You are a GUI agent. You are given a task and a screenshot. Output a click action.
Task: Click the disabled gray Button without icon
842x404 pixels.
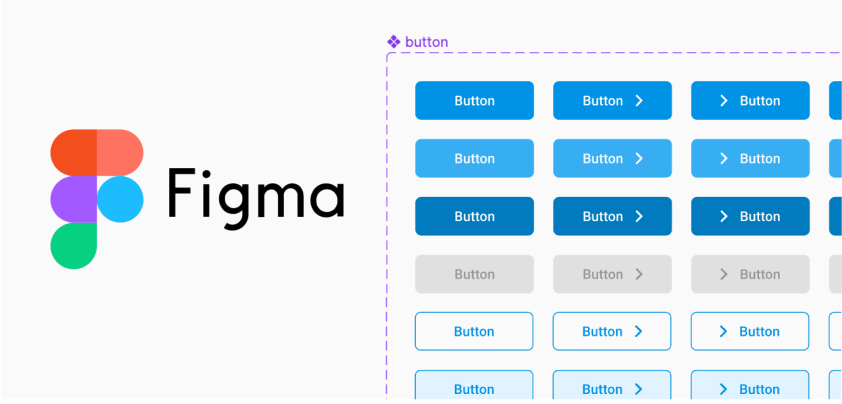click(474, 275)
